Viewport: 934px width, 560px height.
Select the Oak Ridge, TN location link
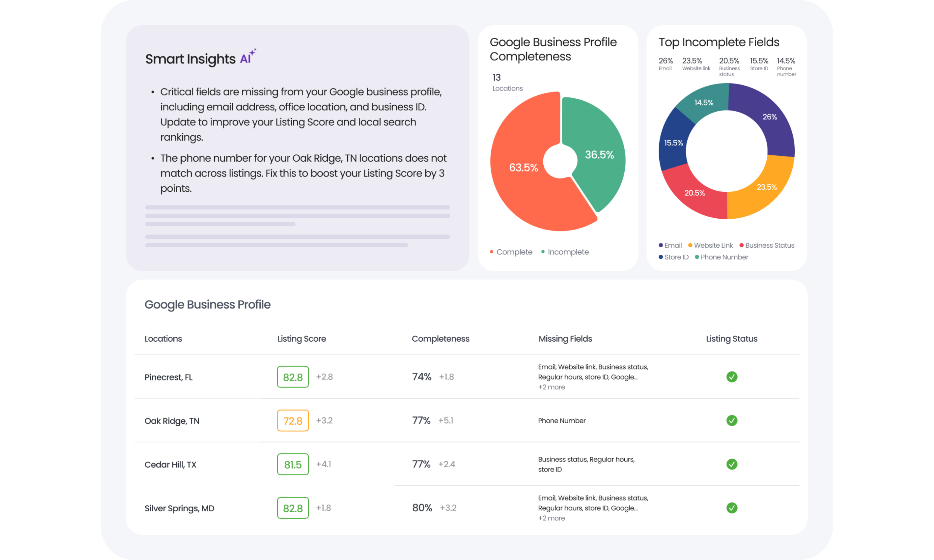(172, 421)
